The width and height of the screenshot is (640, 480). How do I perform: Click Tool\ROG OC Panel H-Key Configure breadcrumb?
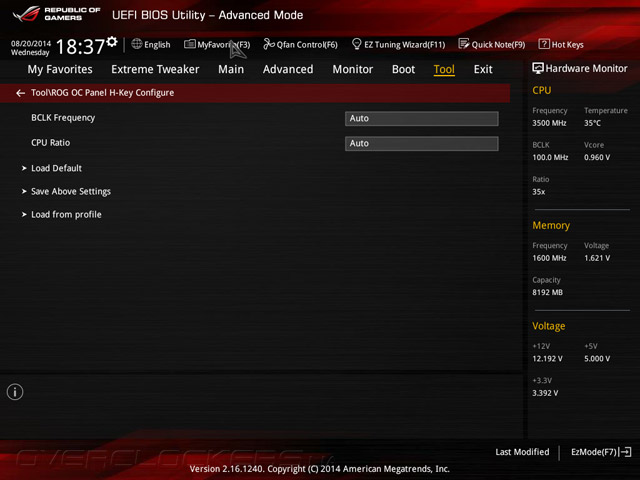click(102, 93)
